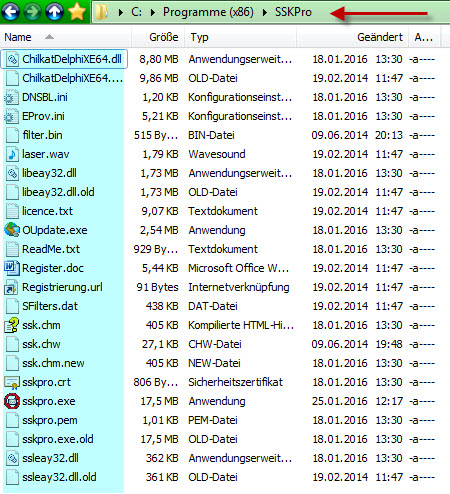Image resolution: width=450 pixels, height=494 pixels.
Task: Select file name OUpdate.exe
Action: click(55, 230)
